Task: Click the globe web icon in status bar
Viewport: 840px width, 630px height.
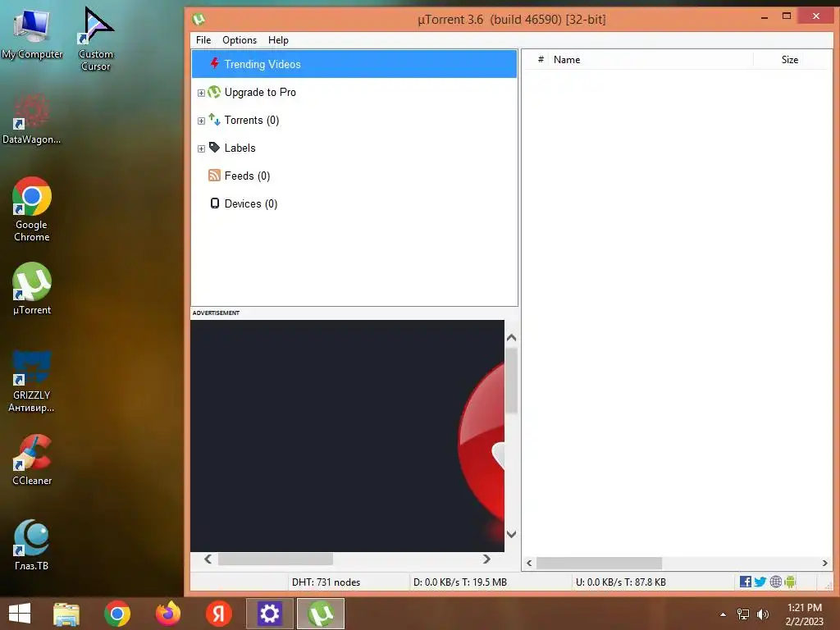Action: click(775, 582)
